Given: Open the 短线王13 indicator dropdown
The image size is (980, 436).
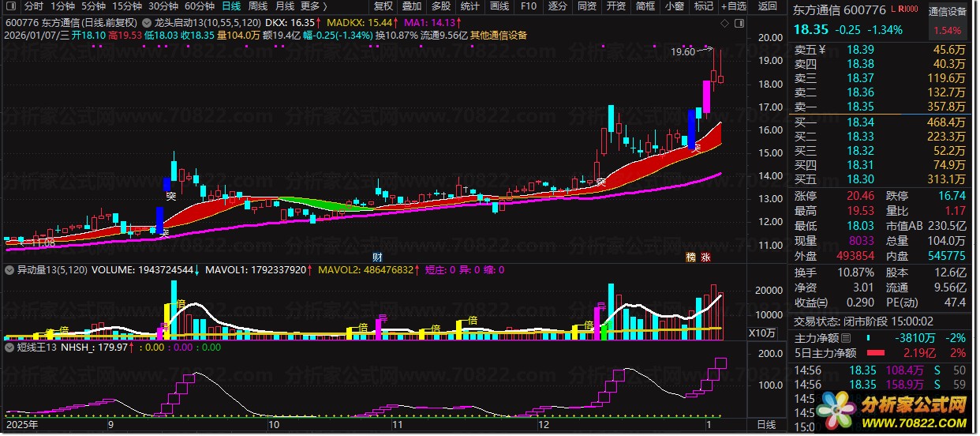Looking at the screenshot, I should point(10,346).
